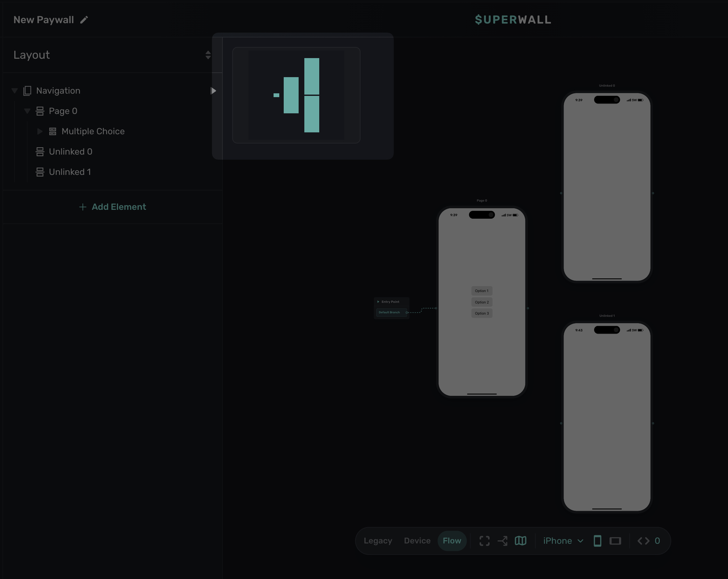Click the play triangle beside Navigation
This screenshot has height=579, width=728.
pos(213,90)
